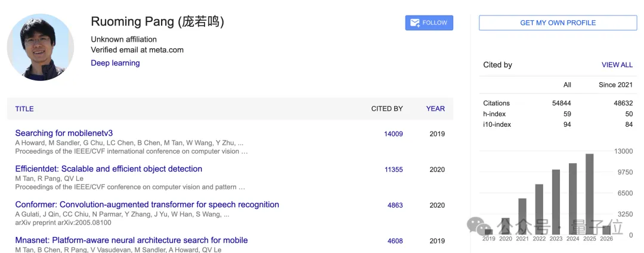
Task: Open the Deep learning interest link
Action: pos(115,63)
